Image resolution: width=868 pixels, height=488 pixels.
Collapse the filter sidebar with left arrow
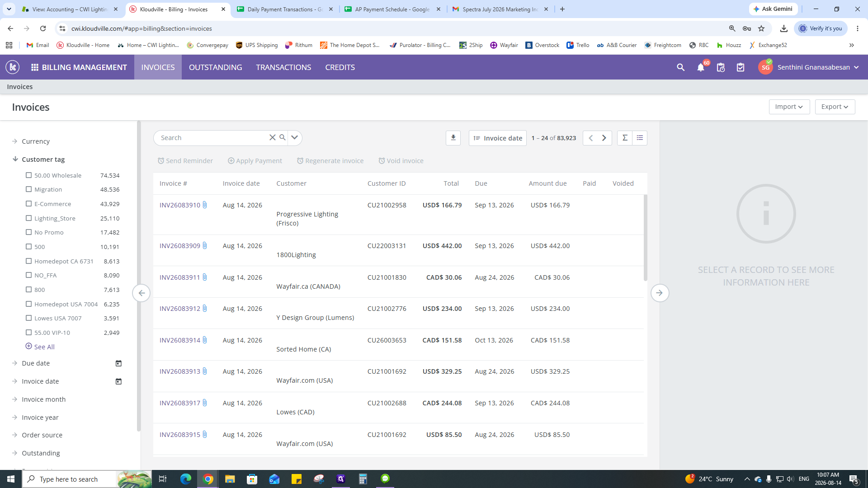[x=142, y=293]
